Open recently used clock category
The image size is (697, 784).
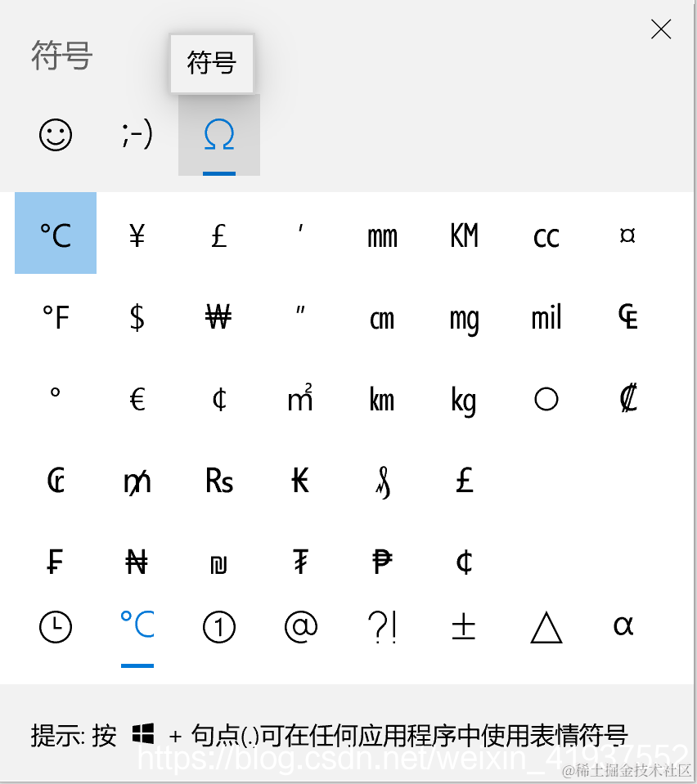(x=56, y=626)
